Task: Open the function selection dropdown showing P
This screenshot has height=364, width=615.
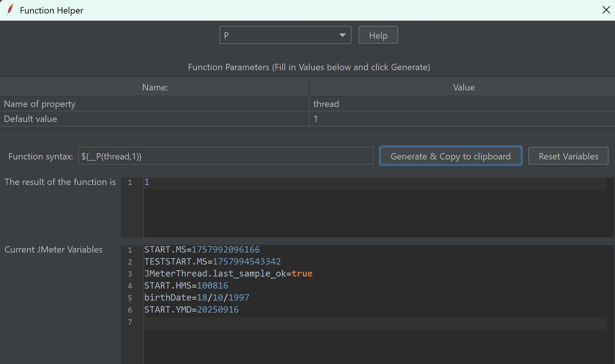Action: [280, 35]
